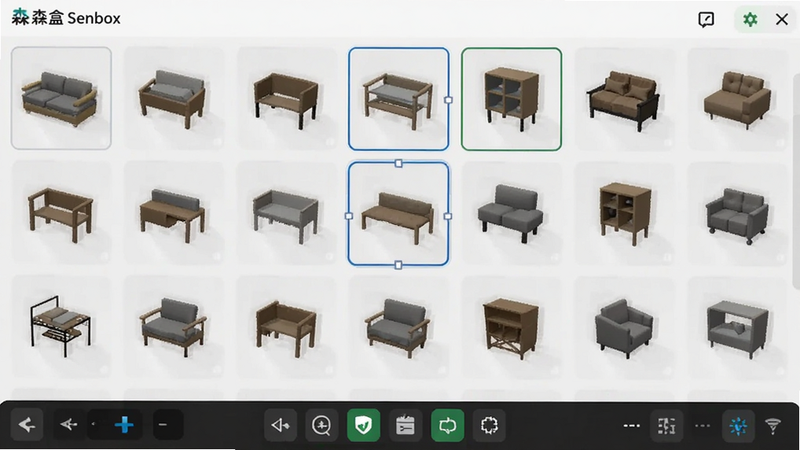Screen dimensions: 800x450
Task: Open the clapperboard icon in toolbar
Action: point(405,425)
